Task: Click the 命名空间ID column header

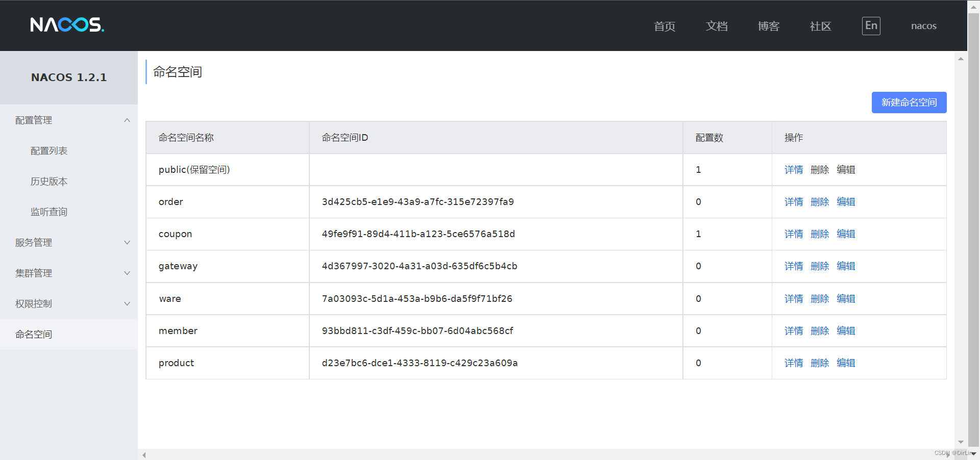Action: point(496,138)
